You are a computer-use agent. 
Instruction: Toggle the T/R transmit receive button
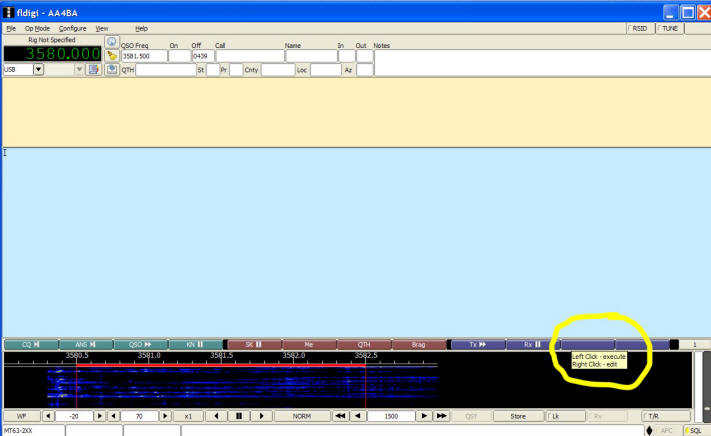click(666, 416)
